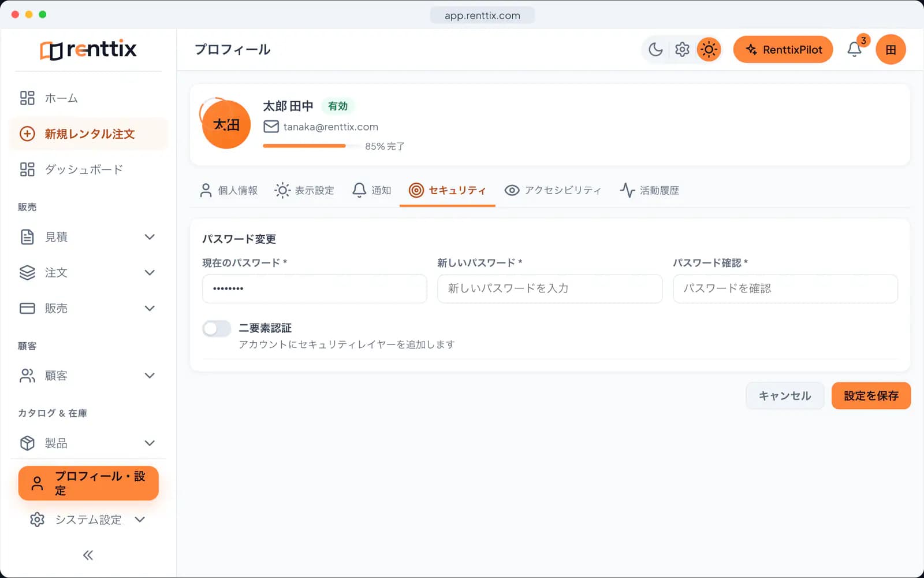Enable the 二要素認証 toggle

coord(217,328)
